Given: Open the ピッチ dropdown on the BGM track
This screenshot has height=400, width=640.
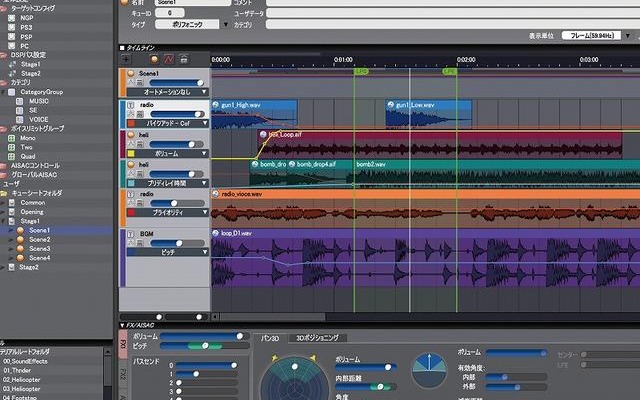Looking at the screenshot, I should [x=168, y=252].
